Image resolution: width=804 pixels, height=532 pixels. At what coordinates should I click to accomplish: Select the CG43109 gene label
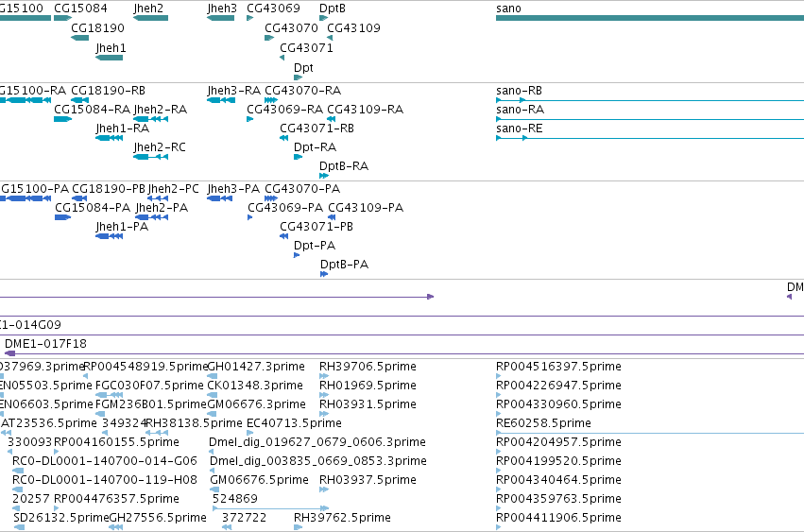tap(353, 27)
